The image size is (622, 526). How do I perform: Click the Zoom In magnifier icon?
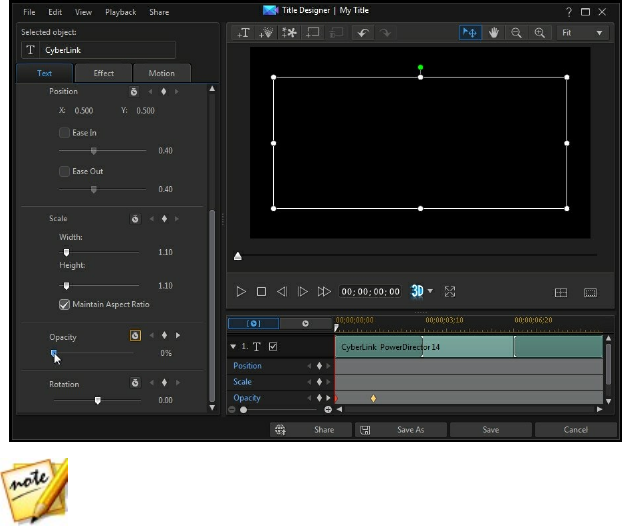[x=540, y=33]
